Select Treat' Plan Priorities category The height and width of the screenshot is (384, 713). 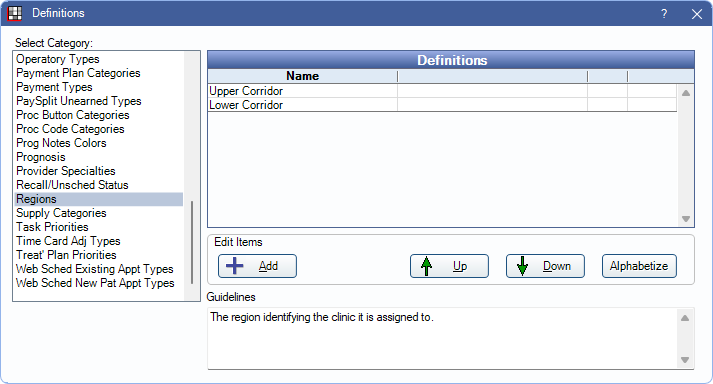tap(99, 255)
